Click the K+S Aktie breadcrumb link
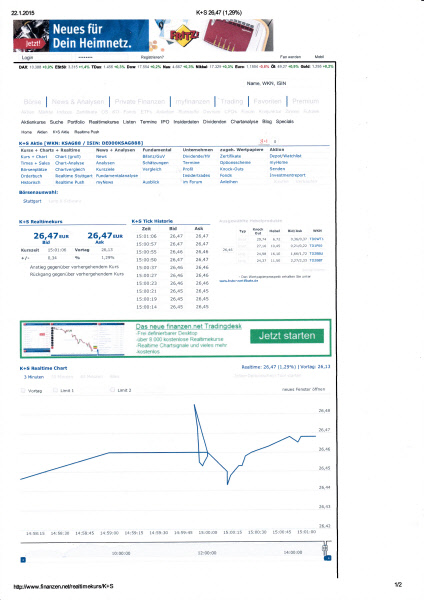The width and height of the screenshot is (424, 600). pyautogui.click(x=61, y=132)
